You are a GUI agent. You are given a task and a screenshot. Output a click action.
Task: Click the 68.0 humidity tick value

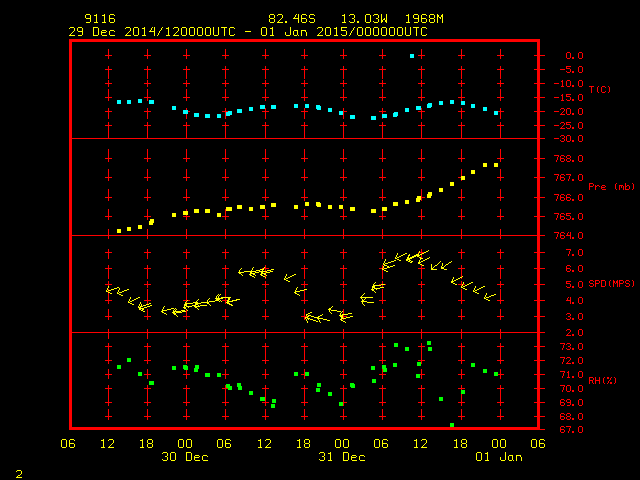point(571,416)
